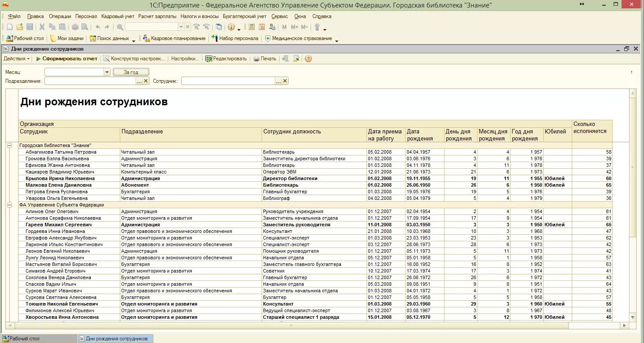Open the Месяц dropdown list

tap(107, 72)
